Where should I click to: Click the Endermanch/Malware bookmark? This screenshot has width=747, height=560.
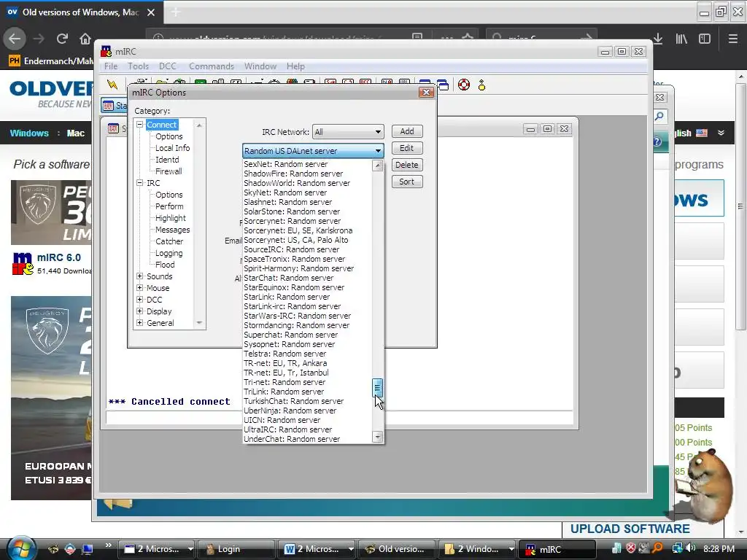click(51, 61)
